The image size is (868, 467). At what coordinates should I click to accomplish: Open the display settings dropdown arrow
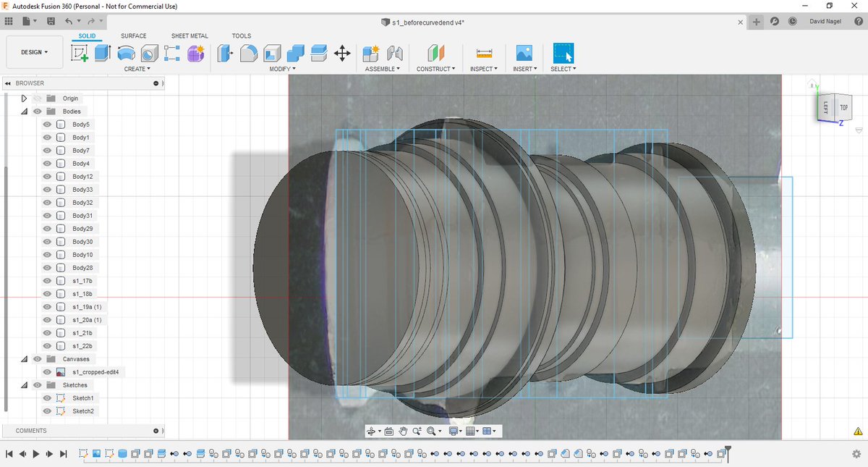tap(461, 431)
